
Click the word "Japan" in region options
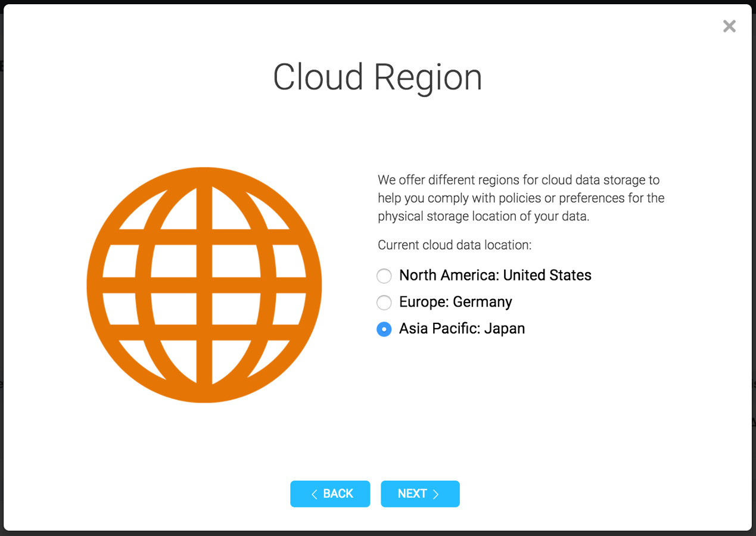point(504,329)
